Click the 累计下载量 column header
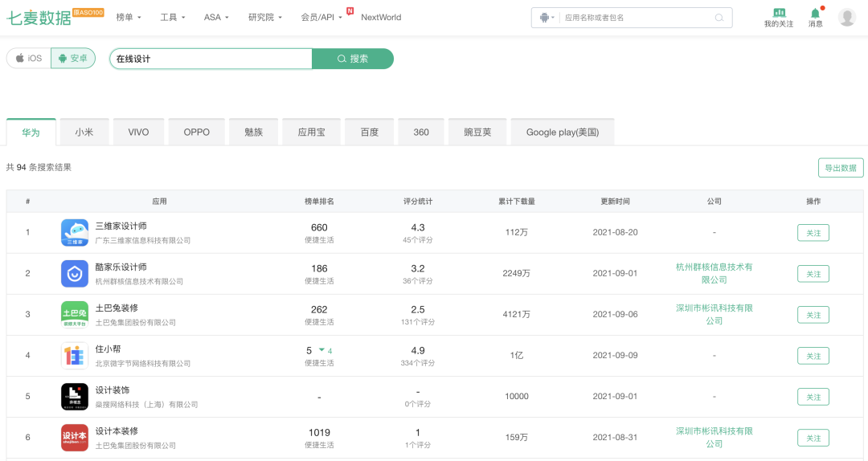The image size is (868, 461). pyautogui.click(x=517, y=202)
